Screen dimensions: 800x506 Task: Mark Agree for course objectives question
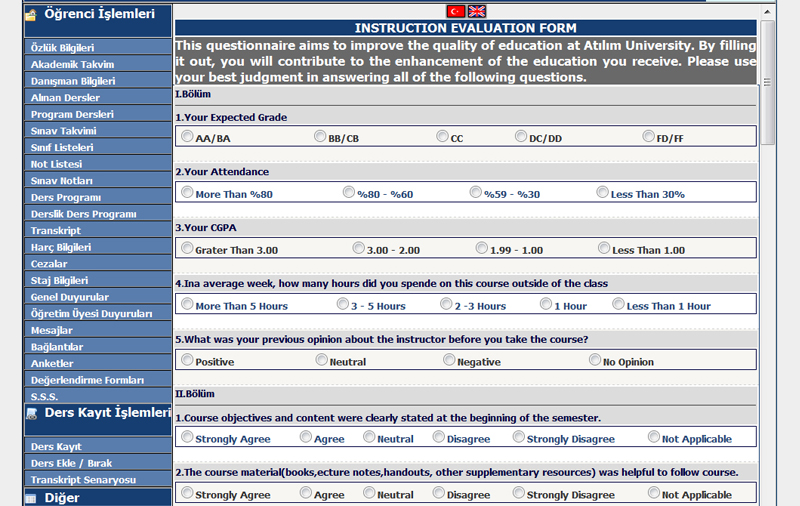tap(306, 437)
